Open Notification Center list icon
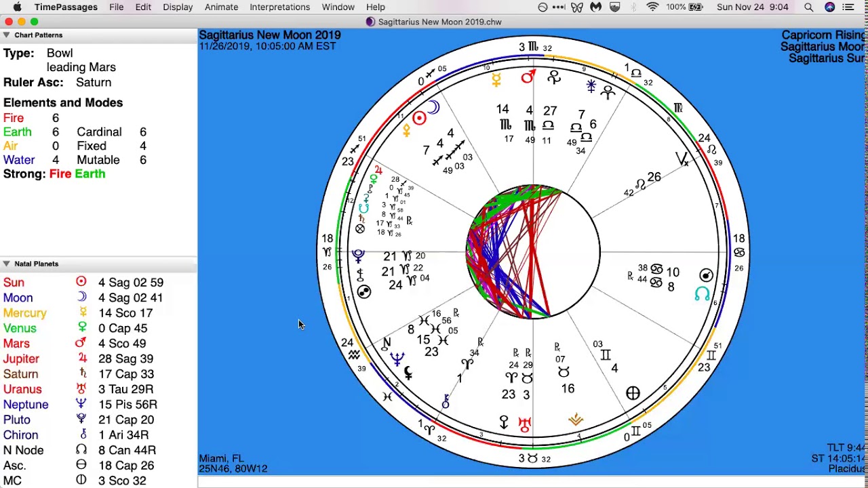The height and width of the screenshot is (488, 868). (848, 7)
